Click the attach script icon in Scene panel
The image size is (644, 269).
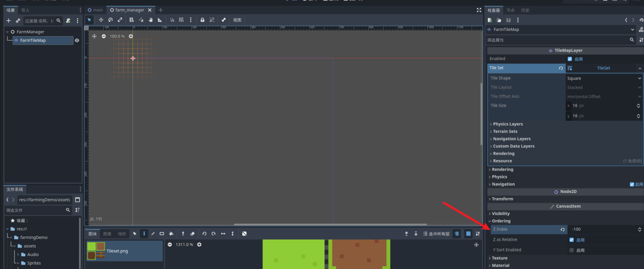pyautogui.click(x=68, y=21)
